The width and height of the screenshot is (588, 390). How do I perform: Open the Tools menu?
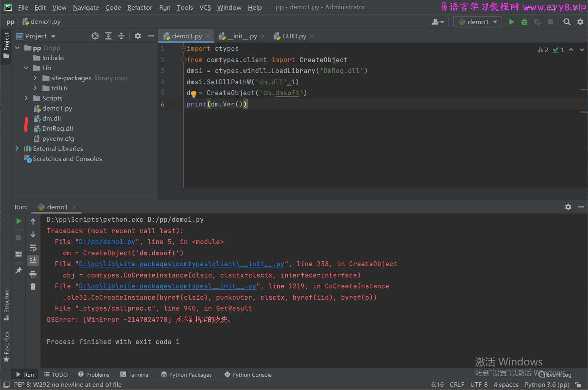[185, 7]
